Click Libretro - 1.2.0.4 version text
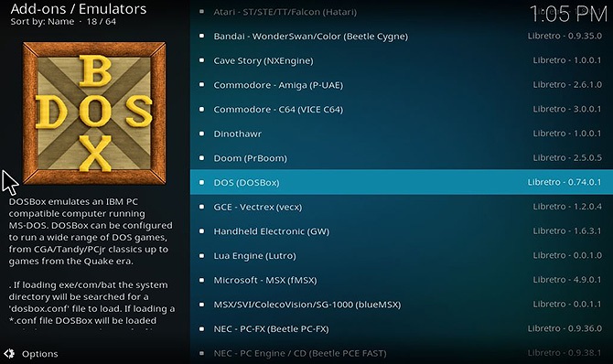The image size is (613, 364). 567,206
